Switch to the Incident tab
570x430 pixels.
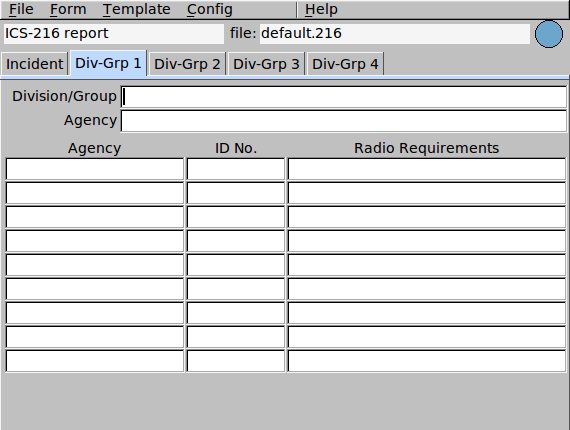35,64
